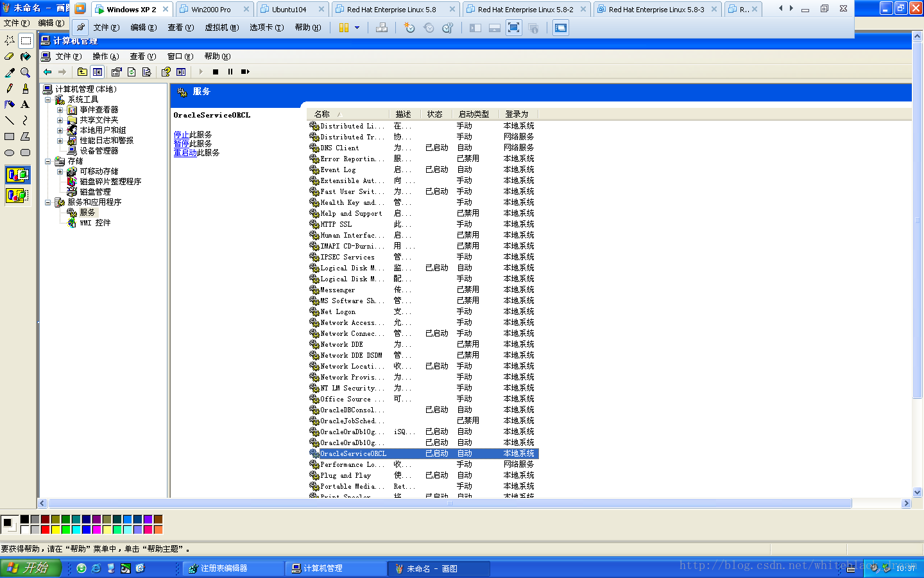Collapse the 存储 tree node
This screenshot has height=578, width=924.
(x=47, y=161)
